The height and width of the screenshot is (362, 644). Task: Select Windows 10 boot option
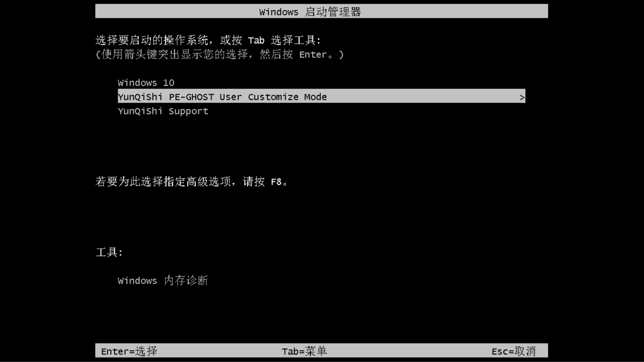coord(146,82)
